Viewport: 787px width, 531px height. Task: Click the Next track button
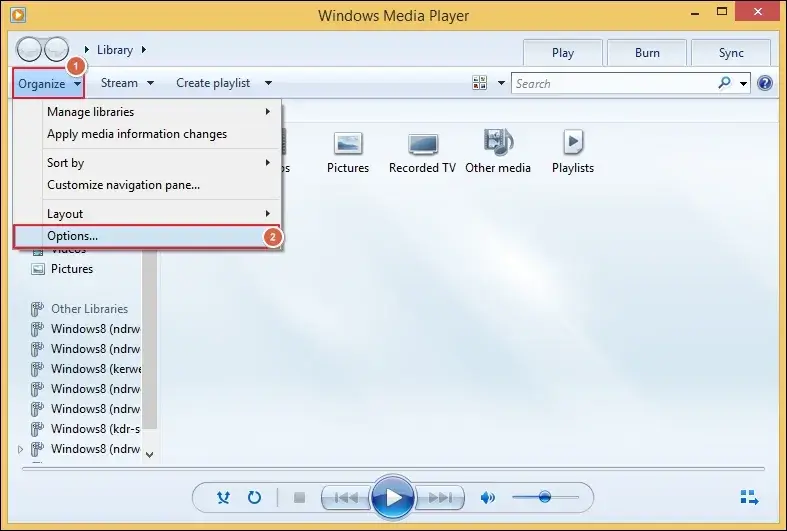pyautogui.click(x=440, y=497)
